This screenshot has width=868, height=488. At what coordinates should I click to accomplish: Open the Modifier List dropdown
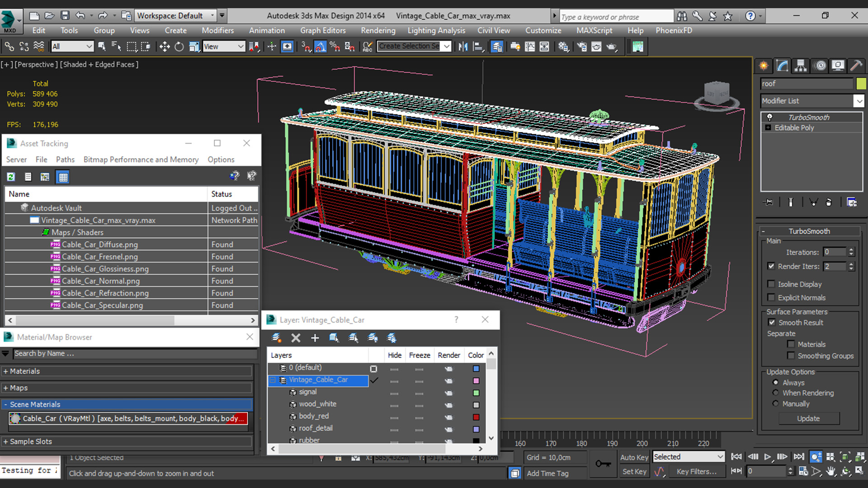click(812, 101)
